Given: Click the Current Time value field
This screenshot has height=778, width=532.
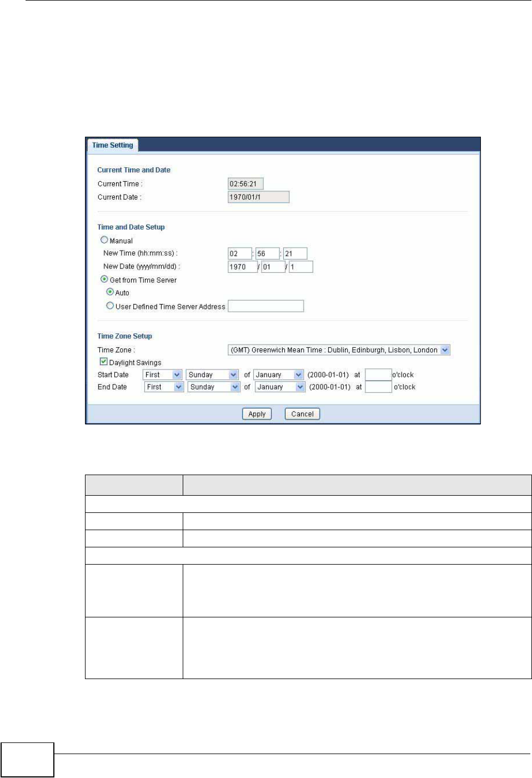Looking at the screenshot, I should click(245, 184).
